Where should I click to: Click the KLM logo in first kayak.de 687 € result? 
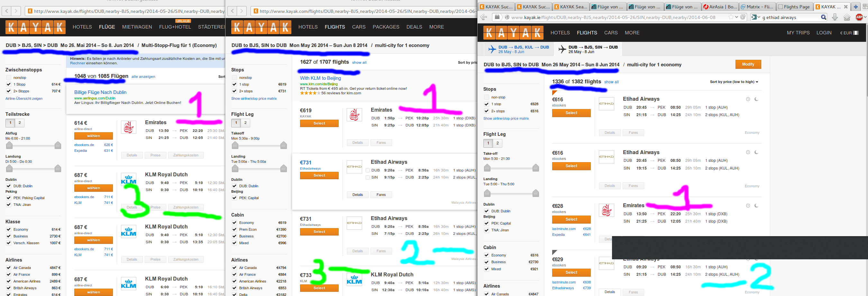click(128, 179)
